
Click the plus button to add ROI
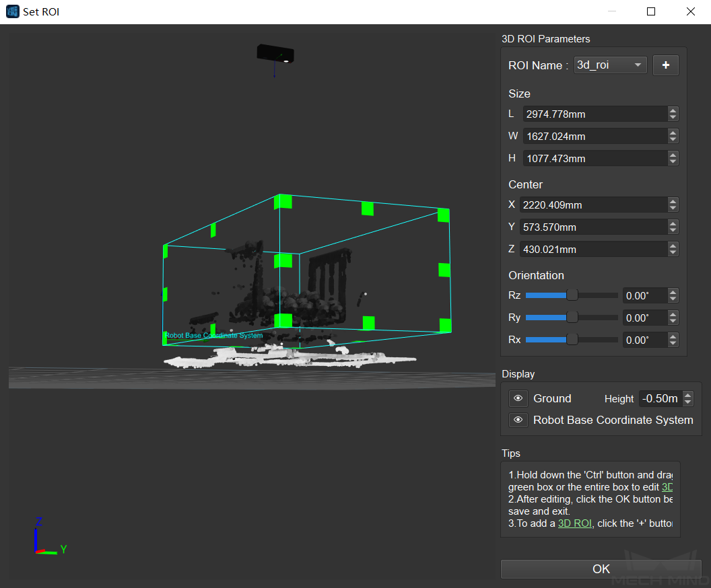click(x=666, y=65)
